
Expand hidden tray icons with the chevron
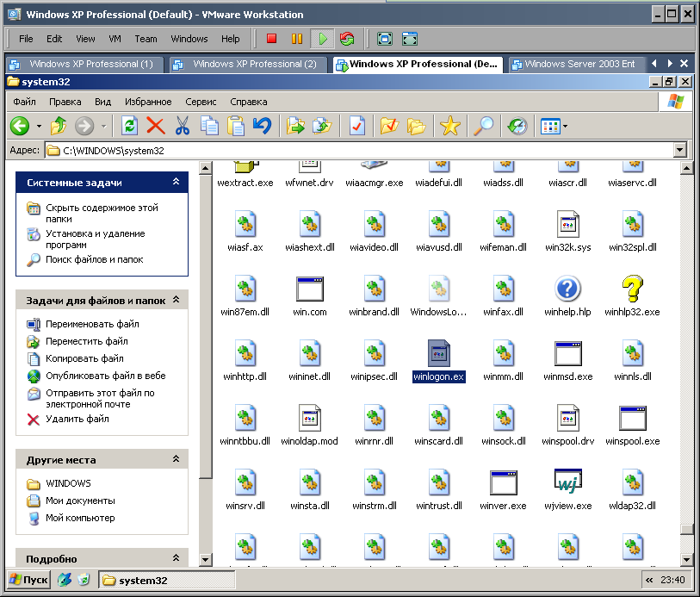click(x=649, y=580)
